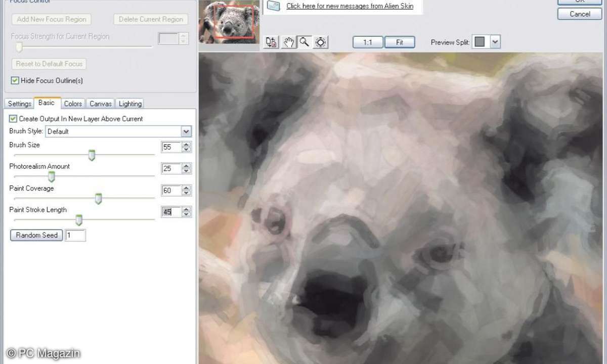The height and width of the screenshot is (364, 607).
Task: Expand the Preview Split dropdown arrow
Action: (x=495, y=42)
